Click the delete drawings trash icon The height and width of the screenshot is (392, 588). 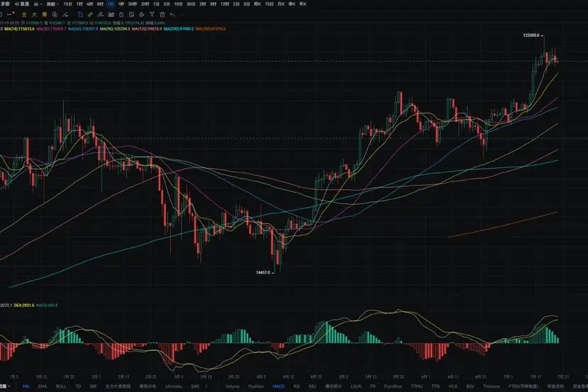click(x=162, y=15)
